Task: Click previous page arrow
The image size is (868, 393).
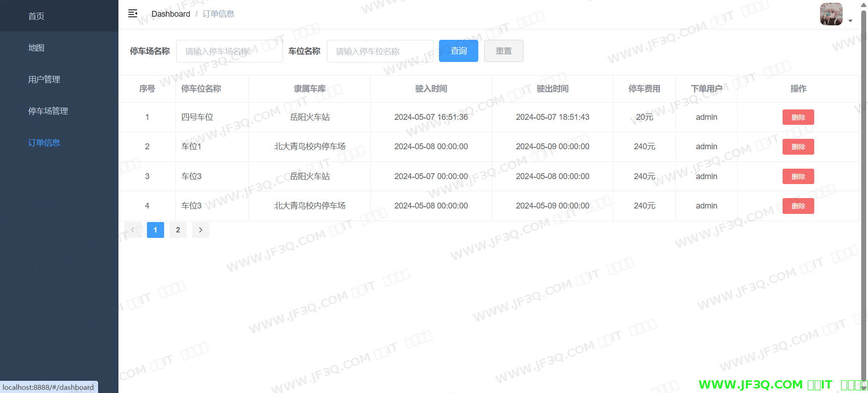Action: point(132,230)
